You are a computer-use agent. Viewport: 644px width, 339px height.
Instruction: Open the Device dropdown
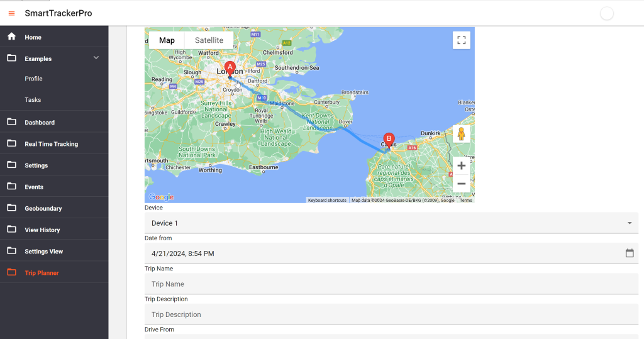tap(391, 223)
